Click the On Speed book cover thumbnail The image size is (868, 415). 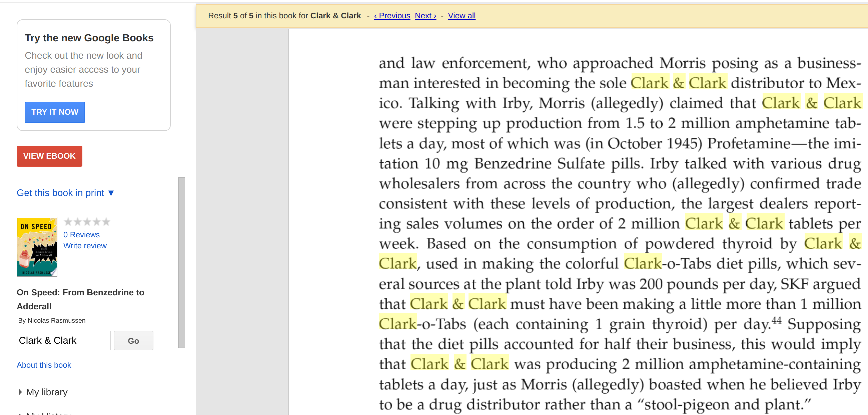pyautogui.click(x=37, y=247)
